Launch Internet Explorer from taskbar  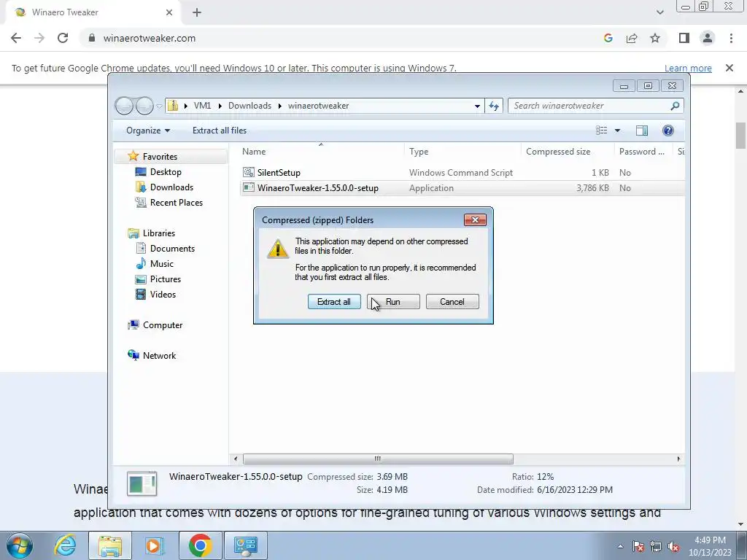(x=65, y=545)
